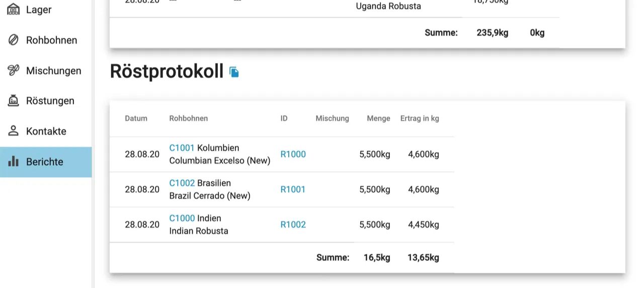Open the Lager menu item

[39, 10]
